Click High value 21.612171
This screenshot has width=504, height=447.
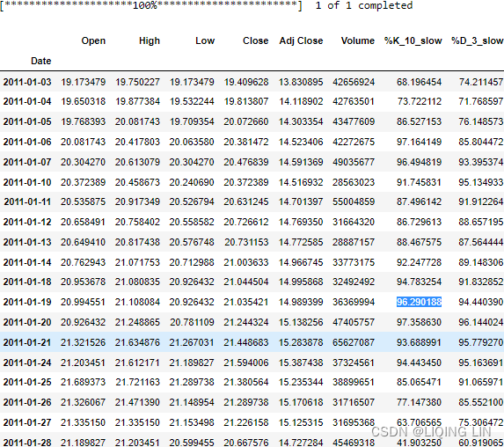(x=137, y=363)
